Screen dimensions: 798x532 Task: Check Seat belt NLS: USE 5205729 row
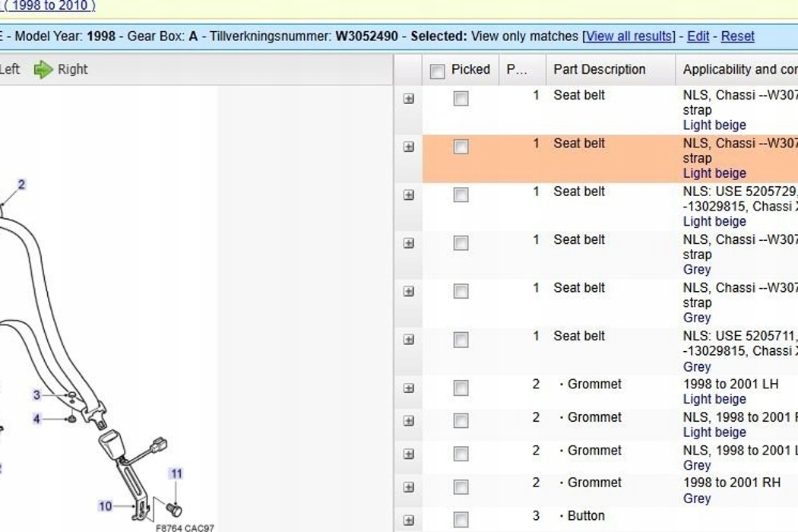[x=461, y=195]
